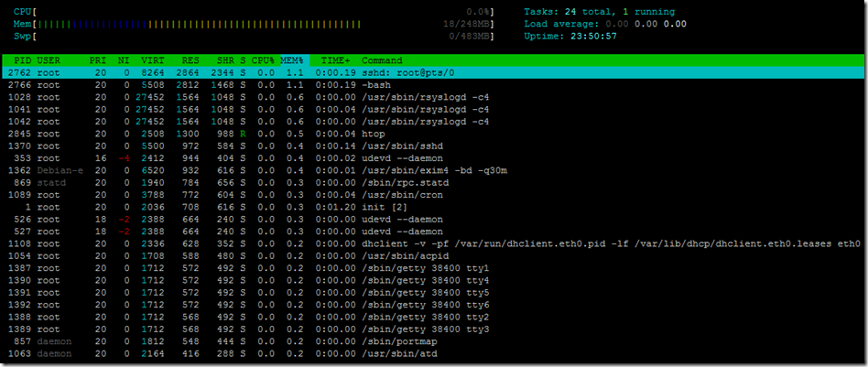Sort by the VIRT column header
This screenshot has width=868, height=367.
click(x=152, y=60)
